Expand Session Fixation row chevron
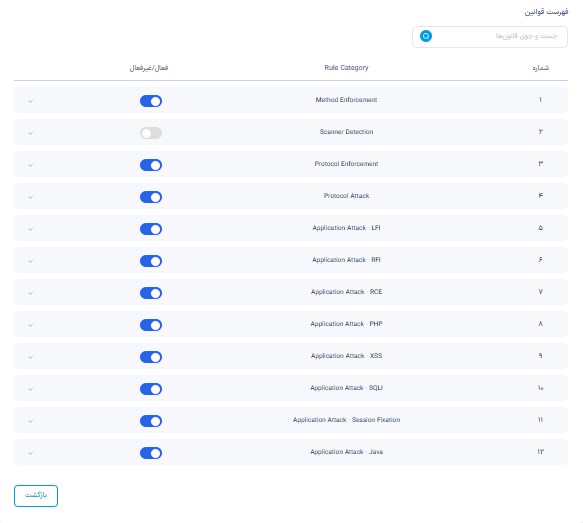Screen dimensions: 583x523 pyautogui.click(x=30, y=421)
